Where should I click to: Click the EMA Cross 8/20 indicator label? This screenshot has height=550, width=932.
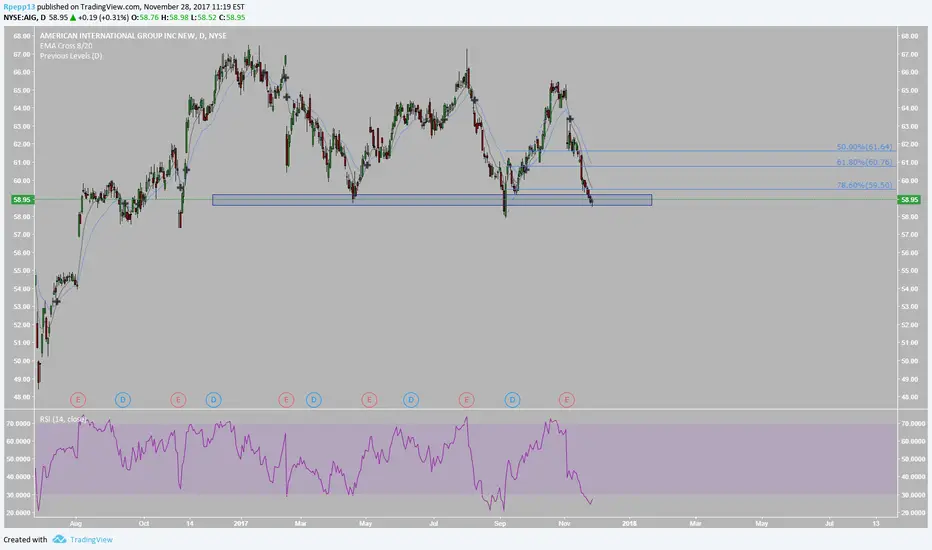tap(66, 46)
